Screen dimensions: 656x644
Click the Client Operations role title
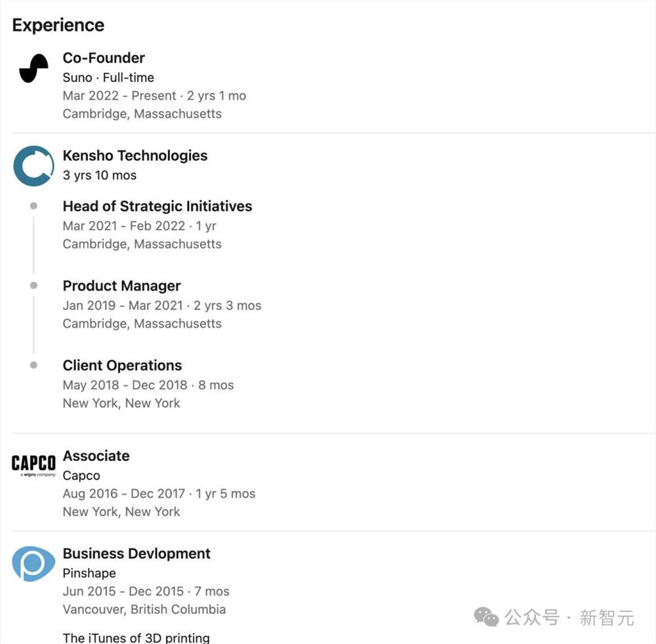point(122,365)
